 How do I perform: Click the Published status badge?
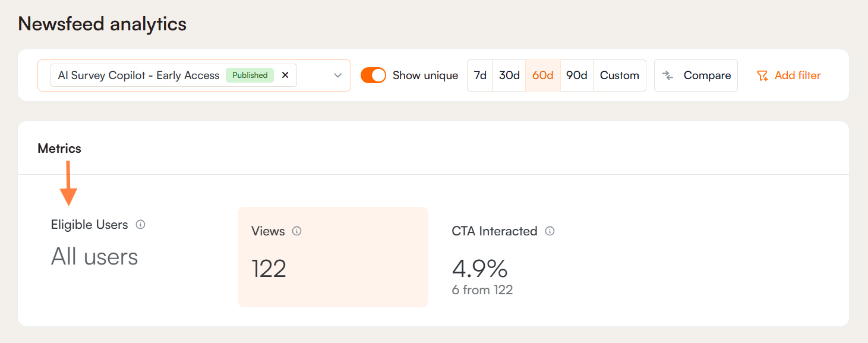pyautogui.click(x=250, y=75)
